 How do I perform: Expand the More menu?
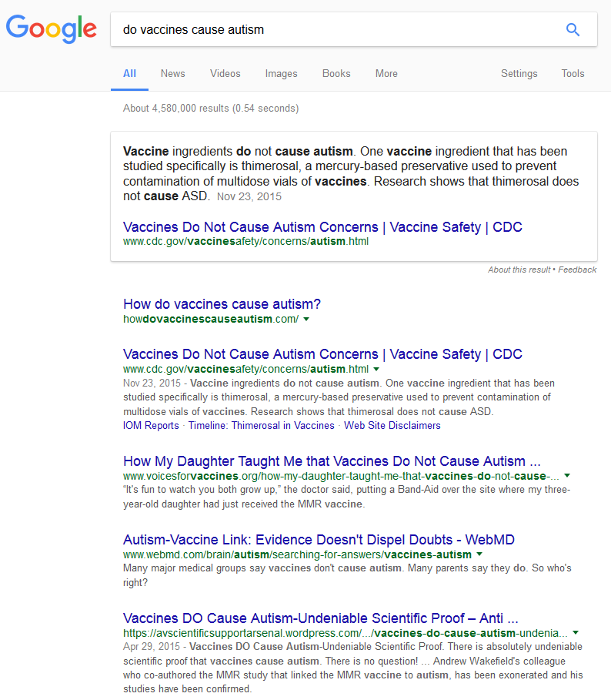pyautogui.click(x=386, y=74)
